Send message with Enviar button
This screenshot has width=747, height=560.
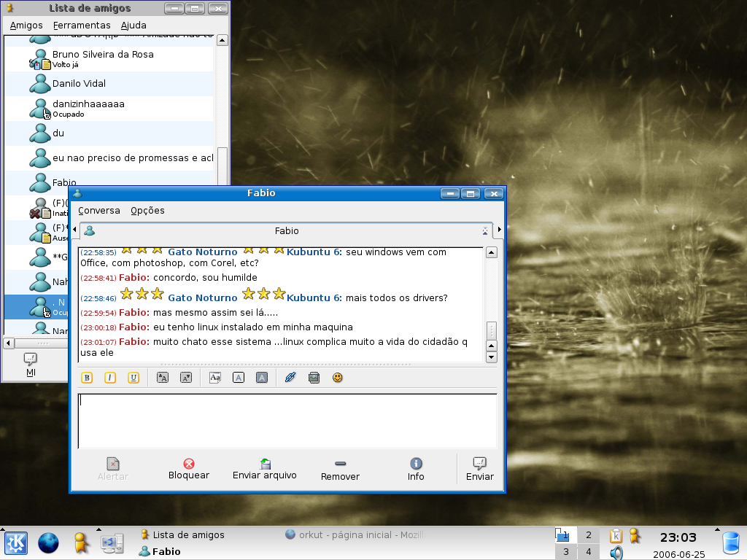click(x=480, y=470)
